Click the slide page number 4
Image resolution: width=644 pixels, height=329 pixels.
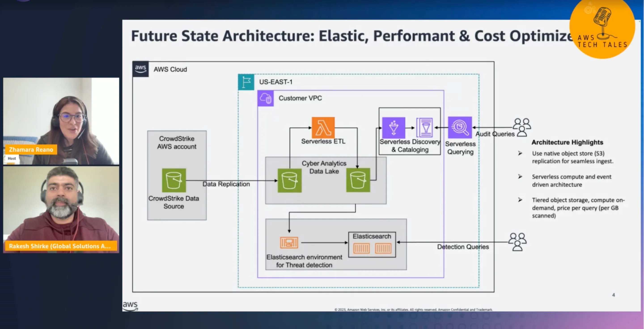pos(614,295)
